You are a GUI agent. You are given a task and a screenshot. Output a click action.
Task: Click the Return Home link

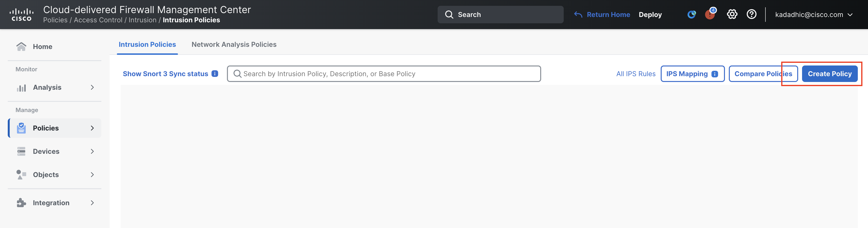pyautogui.click(x=608, y=15)
